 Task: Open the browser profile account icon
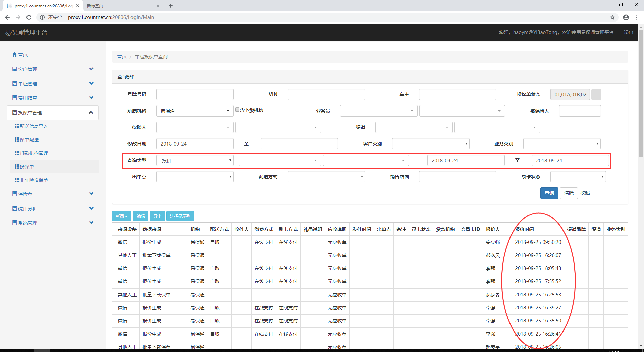pyautogui.click(x=626, y=17)
